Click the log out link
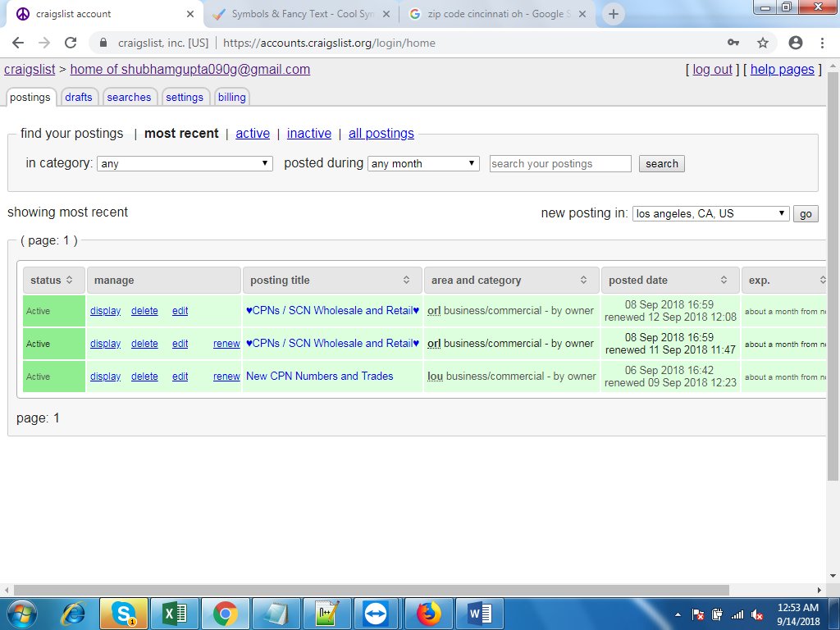840x630 pixels. tap(713, 70)
